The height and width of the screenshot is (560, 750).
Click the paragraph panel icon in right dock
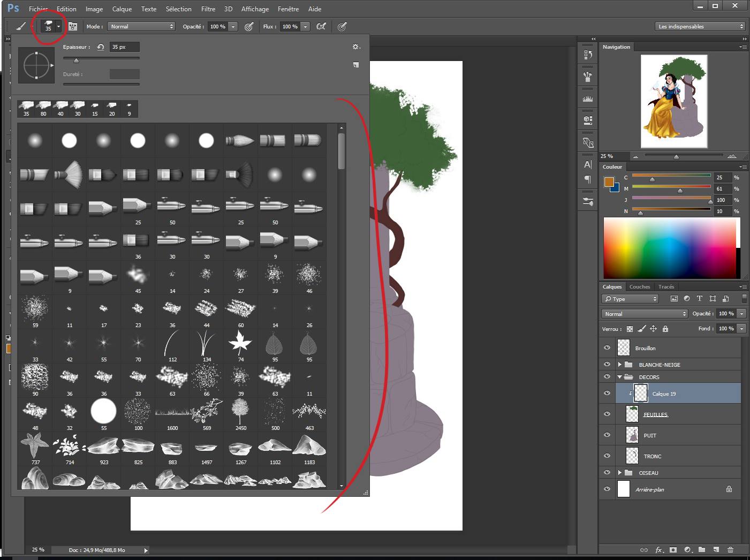587,180
